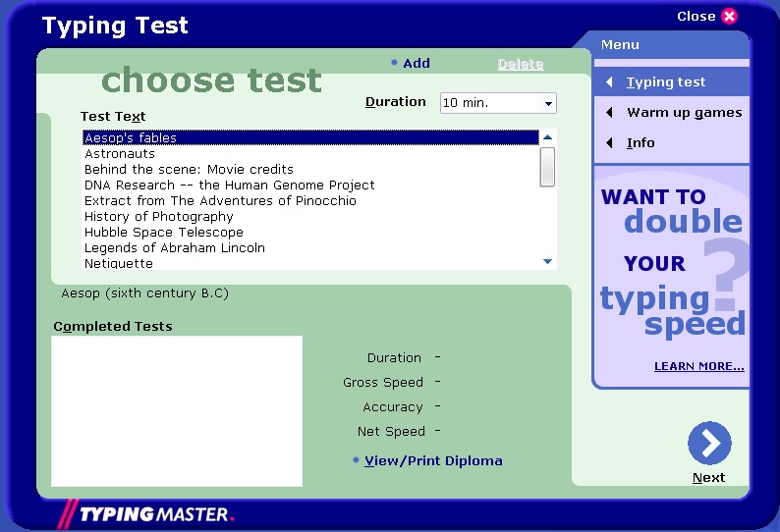This screenshot has width=780, height=532.
Task: Click the arrow icon beside Typing test
Action: click(x=609, y=82)
